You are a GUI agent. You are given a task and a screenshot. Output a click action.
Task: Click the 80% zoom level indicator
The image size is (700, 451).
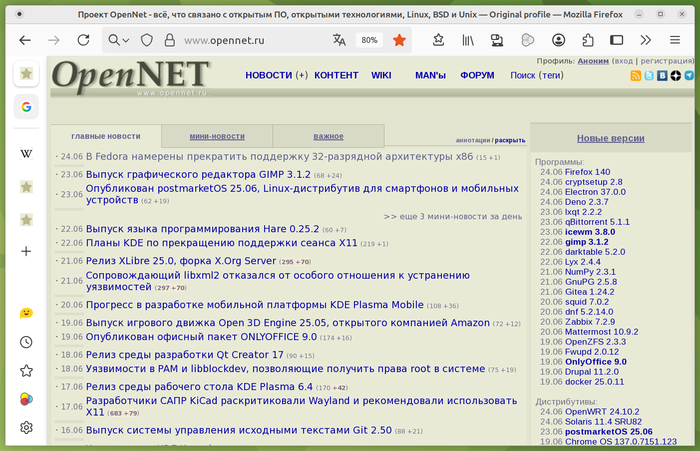coord(369,40)
